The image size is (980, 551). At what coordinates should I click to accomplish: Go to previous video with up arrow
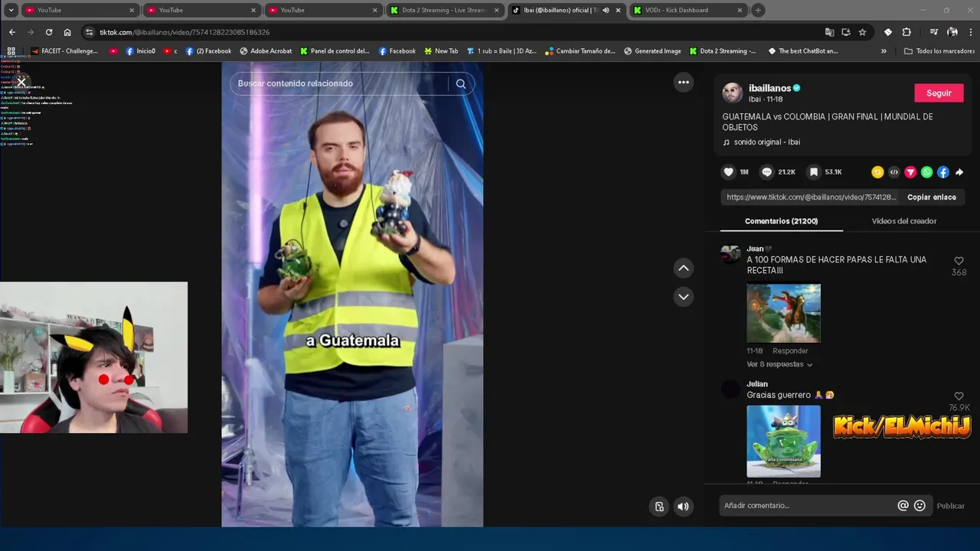click(684, 268)
